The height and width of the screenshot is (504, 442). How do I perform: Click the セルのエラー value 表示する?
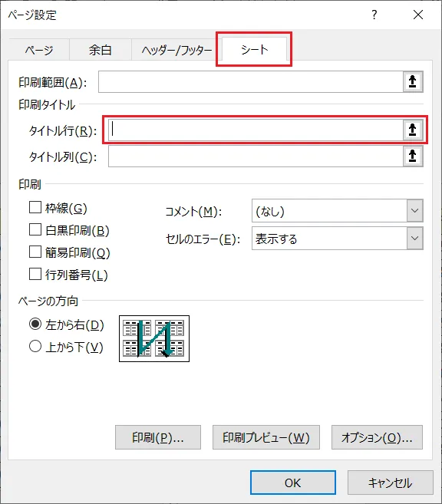coord(276,239)
